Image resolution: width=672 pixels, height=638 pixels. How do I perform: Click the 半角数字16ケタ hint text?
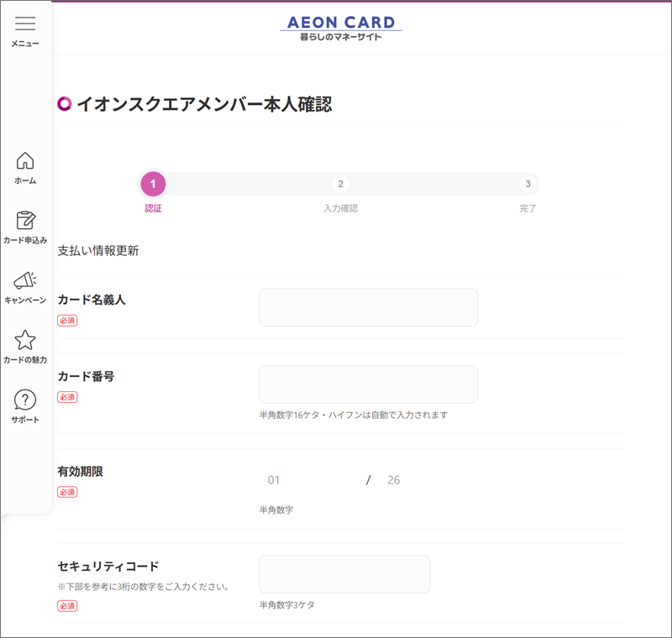pyautogui.click(x=354, y=415)
